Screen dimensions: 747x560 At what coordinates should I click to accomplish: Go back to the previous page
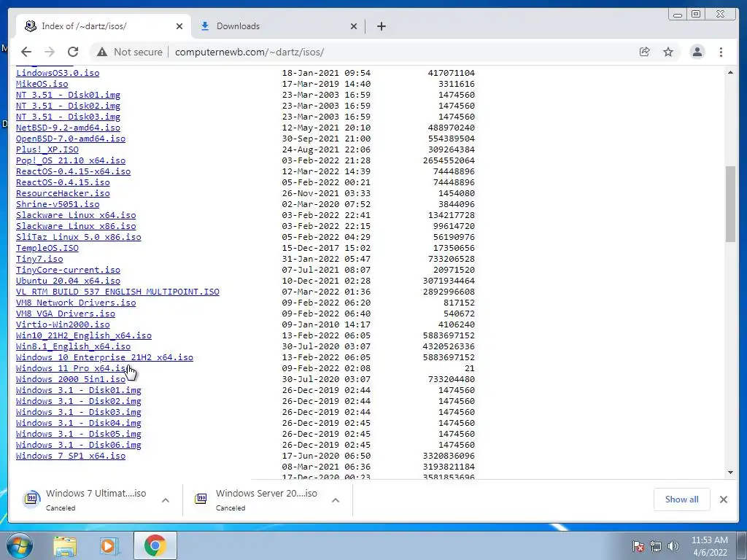coord(26,52)
